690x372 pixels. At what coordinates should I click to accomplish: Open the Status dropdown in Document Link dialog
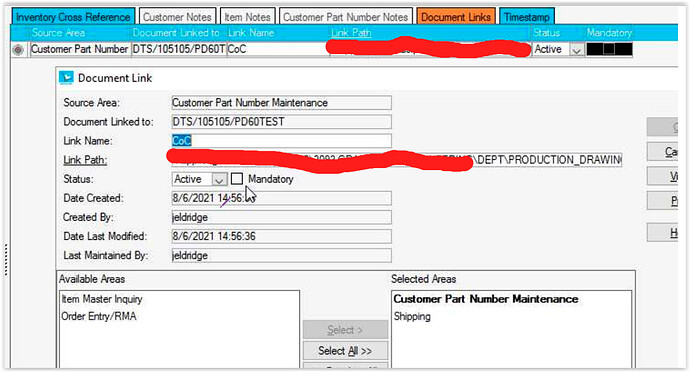pos(219,179)
